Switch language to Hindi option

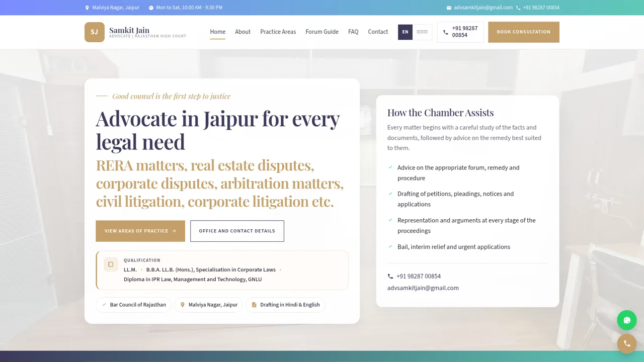[422, 32]
